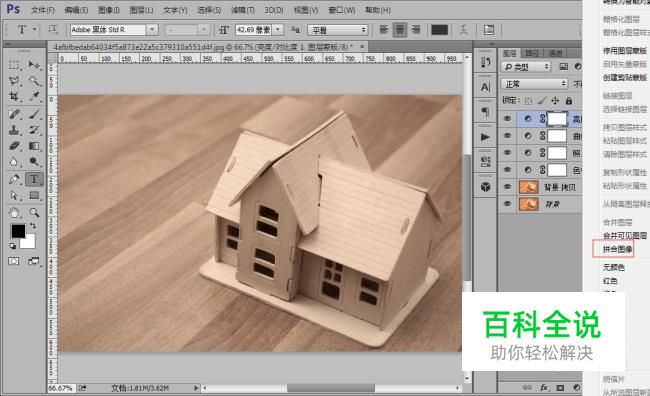Select the Healing Brush tool
Screen dimensions: 650x396
(14, 114)
